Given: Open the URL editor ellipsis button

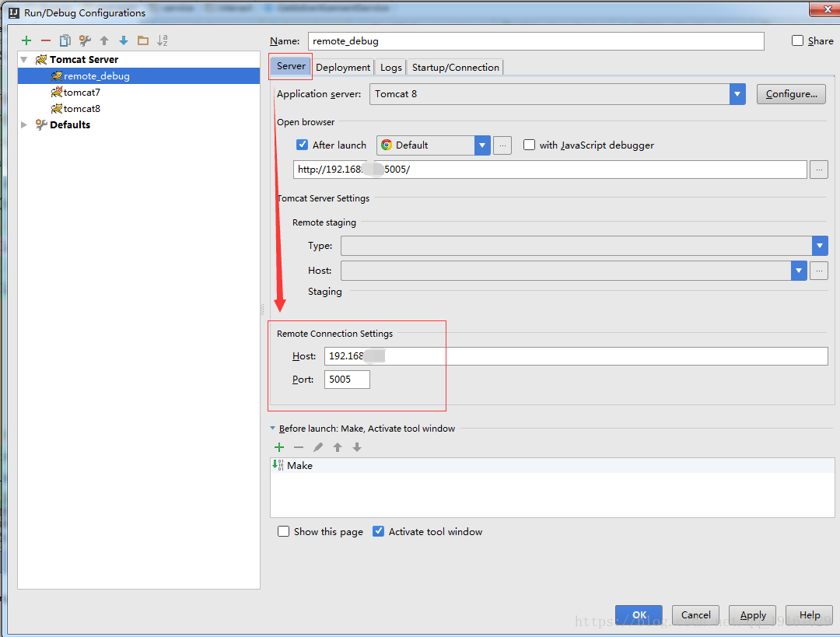Looking at the screenshot, I should coord(818,170).
